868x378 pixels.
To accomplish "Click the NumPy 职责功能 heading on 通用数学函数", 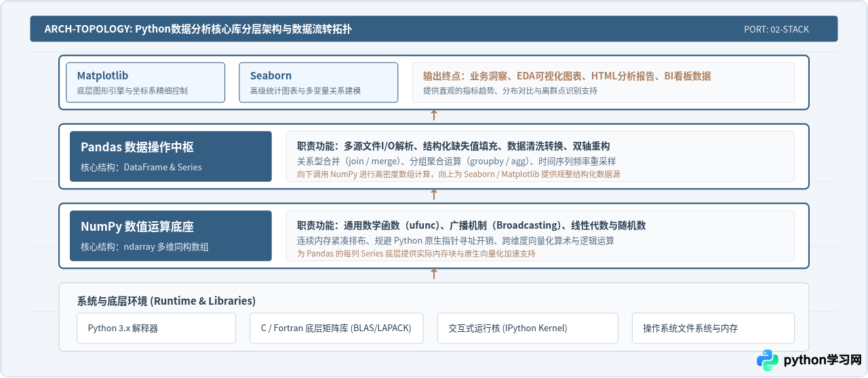I will pos(471,225).
